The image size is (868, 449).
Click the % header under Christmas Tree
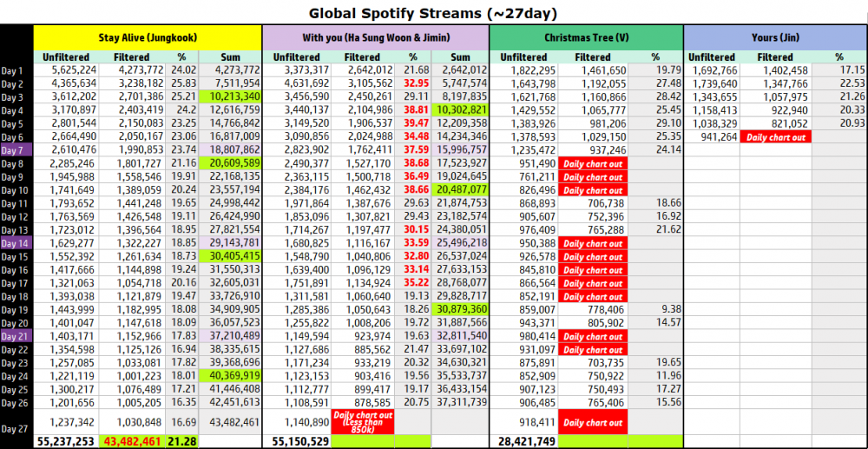pos(655,57)
